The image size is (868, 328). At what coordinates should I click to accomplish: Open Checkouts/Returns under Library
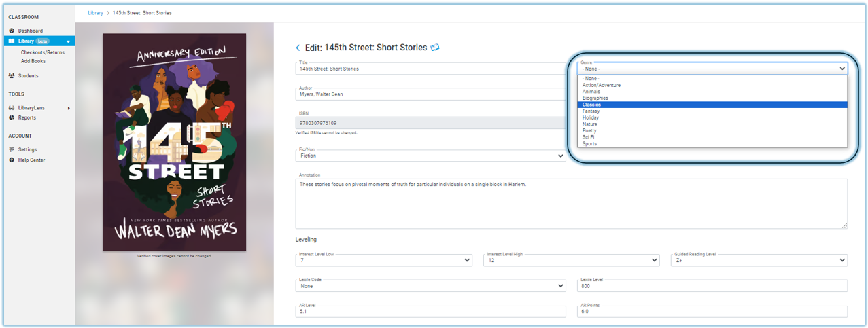[43, 52]
